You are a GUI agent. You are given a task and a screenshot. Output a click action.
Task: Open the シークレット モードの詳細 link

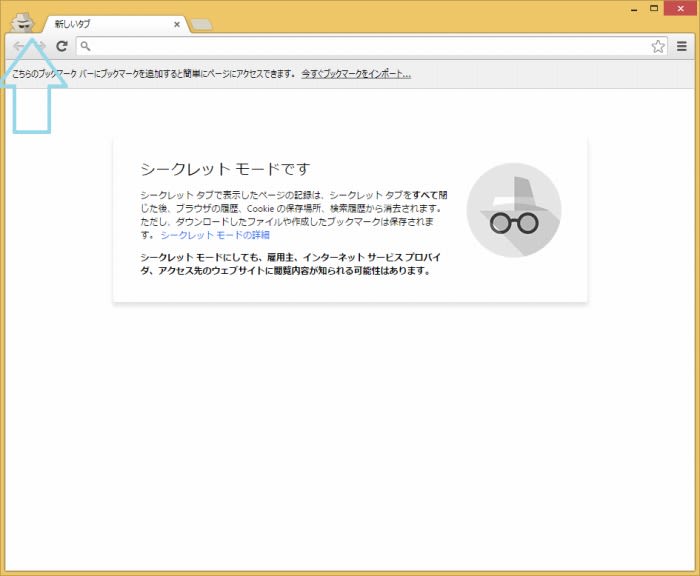pos(215,235)
